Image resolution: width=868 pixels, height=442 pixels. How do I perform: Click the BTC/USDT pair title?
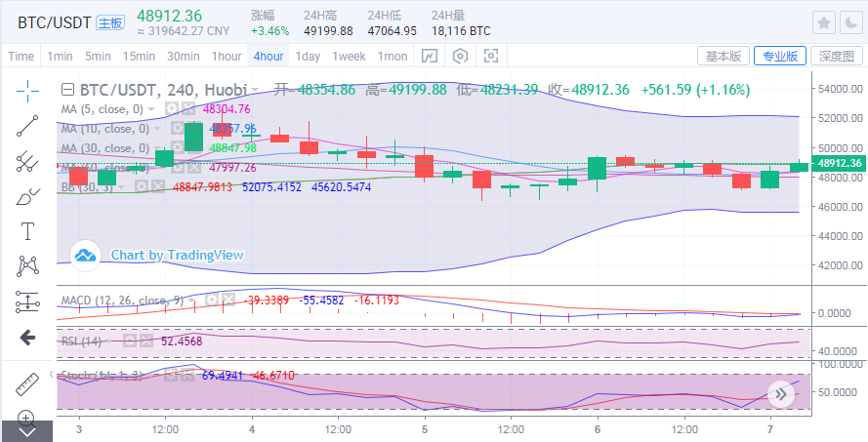click(55, 22)
